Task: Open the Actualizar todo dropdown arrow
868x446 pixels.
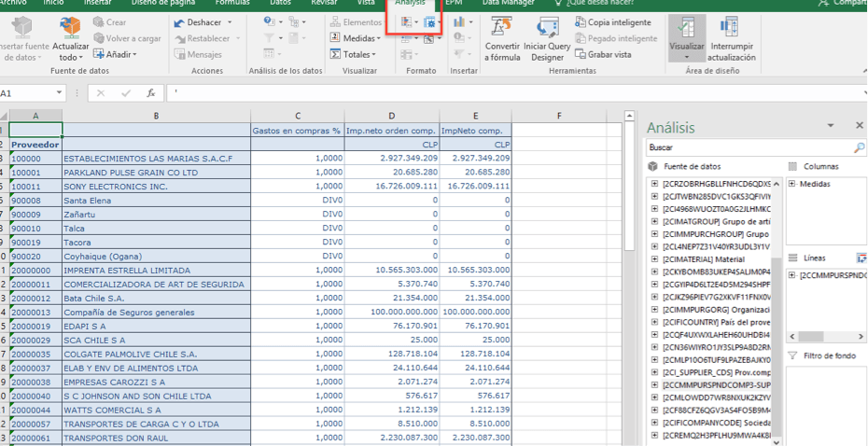Action: pos(81,58)
